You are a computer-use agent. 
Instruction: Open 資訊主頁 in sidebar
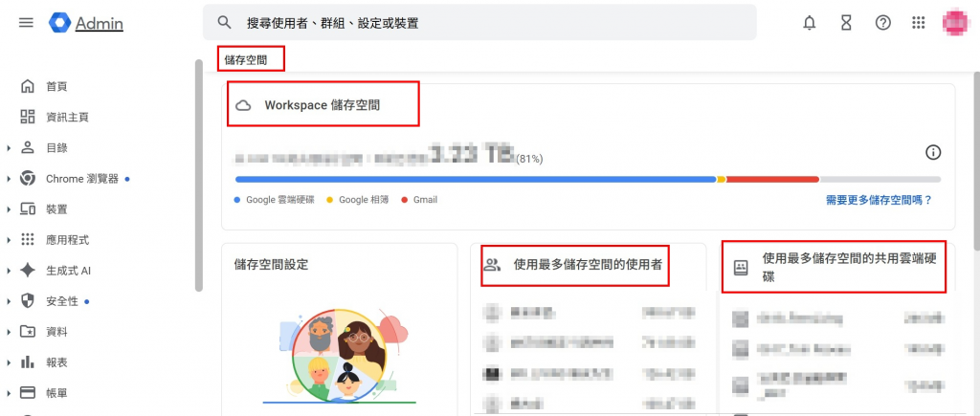[67, 117]
